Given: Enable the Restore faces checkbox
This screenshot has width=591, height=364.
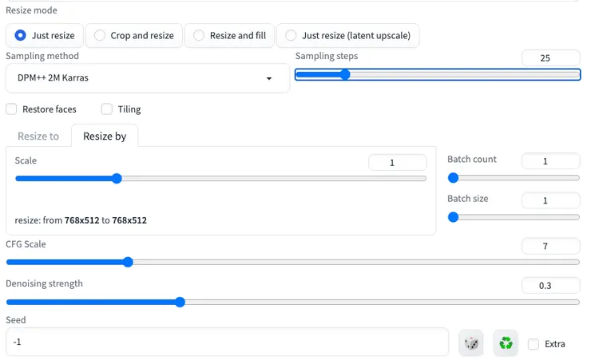Looking at the screenshot, I should (11, 109).
